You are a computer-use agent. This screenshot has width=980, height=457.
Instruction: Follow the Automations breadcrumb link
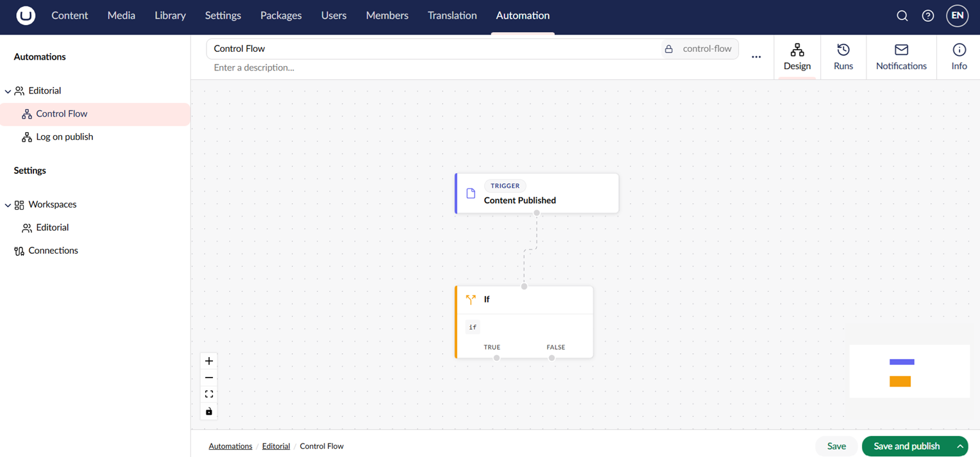pyautogui.click(x=230, y=446)
